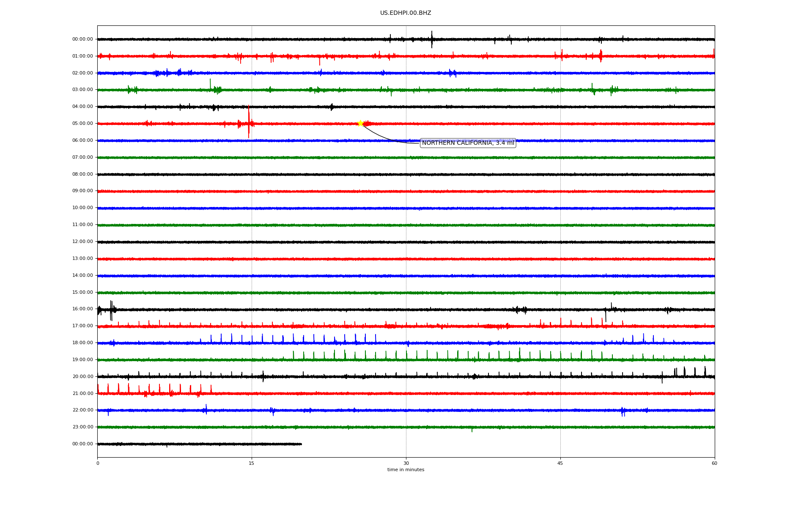
Task: Click the green spike in 03:00 trace
Action: (210, 84)
